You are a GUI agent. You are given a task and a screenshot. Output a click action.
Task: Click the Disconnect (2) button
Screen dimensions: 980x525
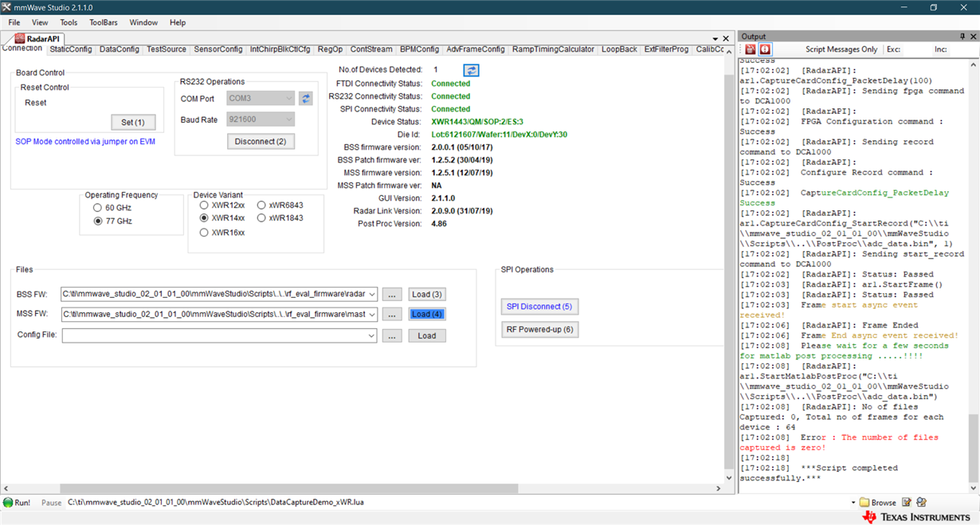click(261, 142)
